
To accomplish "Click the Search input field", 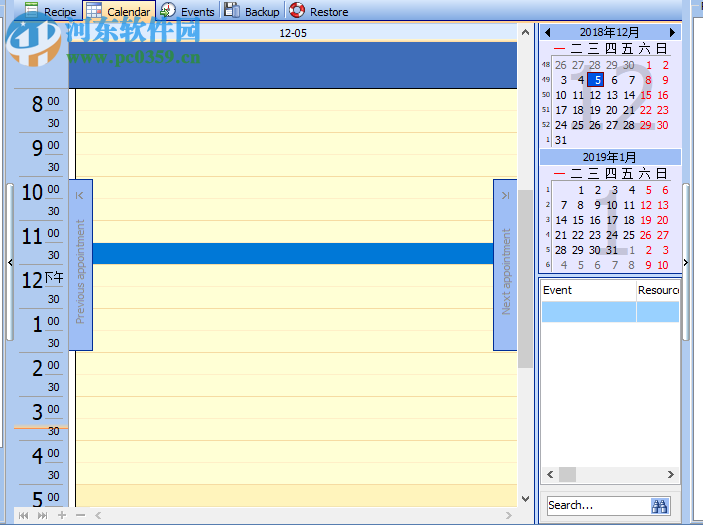I will [599, 505].
